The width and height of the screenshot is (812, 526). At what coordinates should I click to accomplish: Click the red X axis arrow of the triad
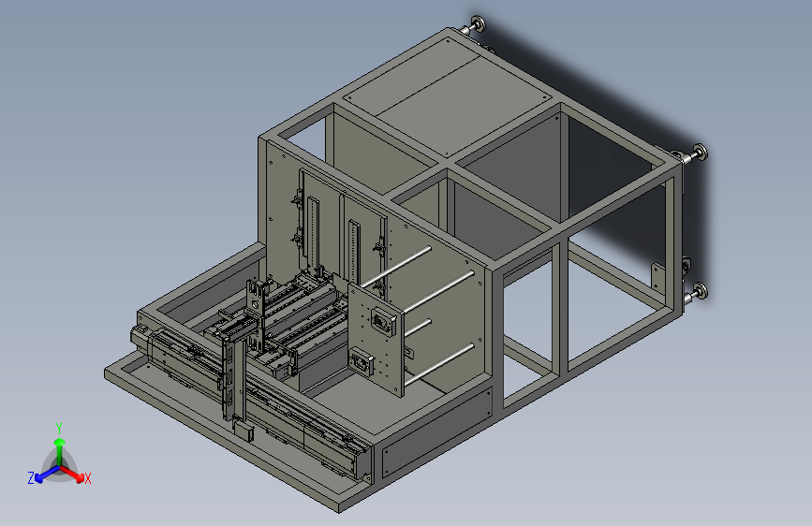coord(72,474)
